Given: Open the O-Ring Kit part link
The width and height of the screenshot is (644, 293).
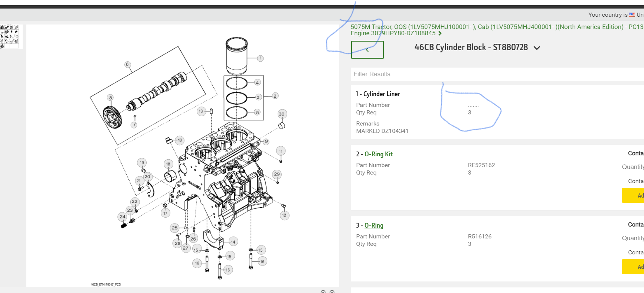Looking at the screenshot, I should click(378, 154).
